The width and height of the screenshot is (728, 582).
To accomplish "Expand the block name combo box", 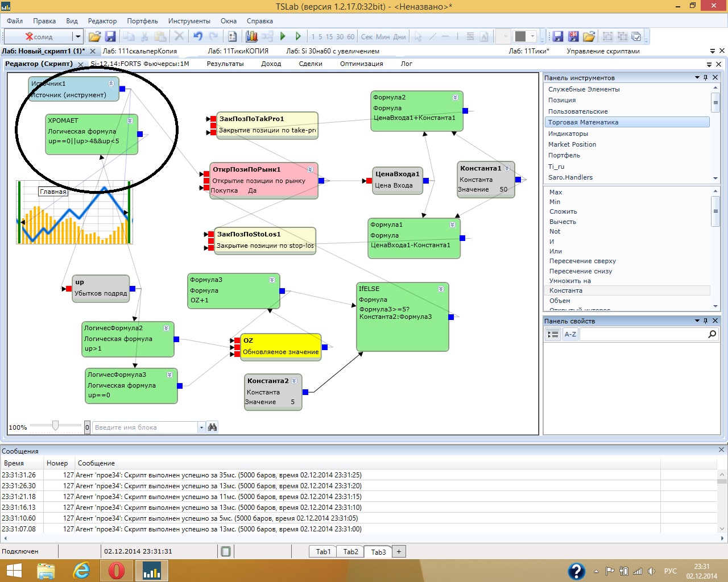I will click(201, 427).
